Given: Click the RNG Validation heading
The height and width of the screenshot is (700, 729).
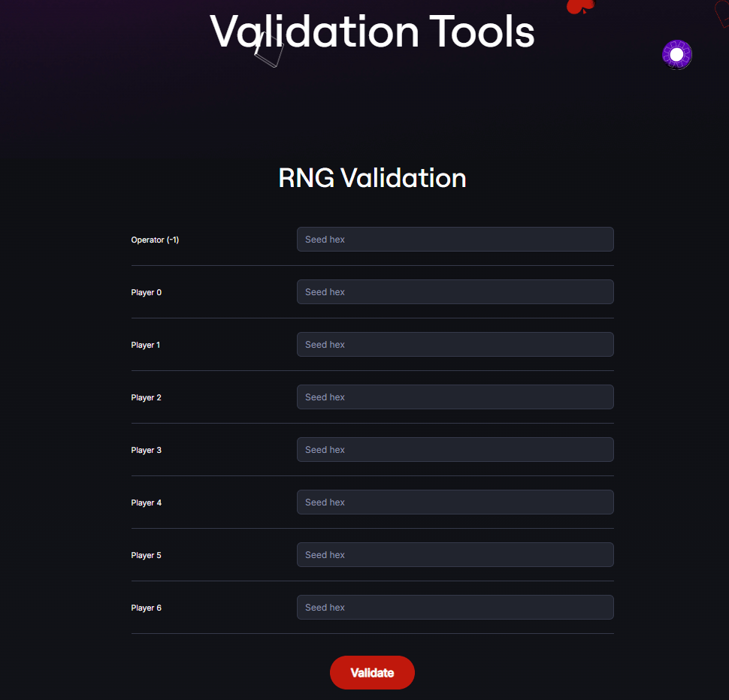Looking at the screenshot, I should point(372,178).
